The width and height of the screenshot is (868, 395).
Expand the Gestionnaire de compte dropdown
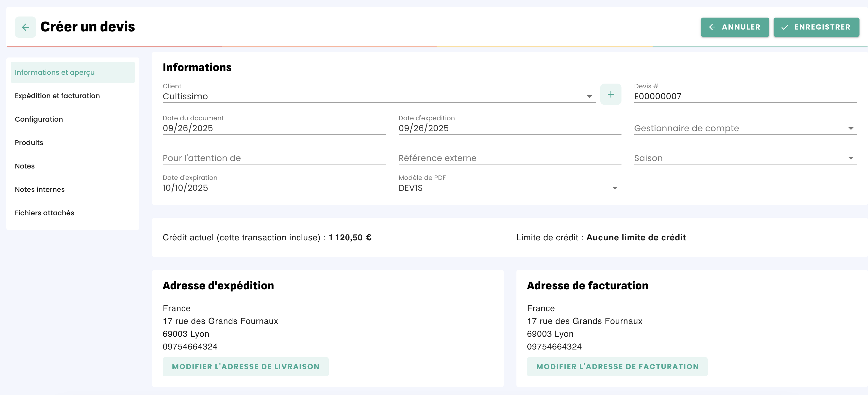coord(850,129)
